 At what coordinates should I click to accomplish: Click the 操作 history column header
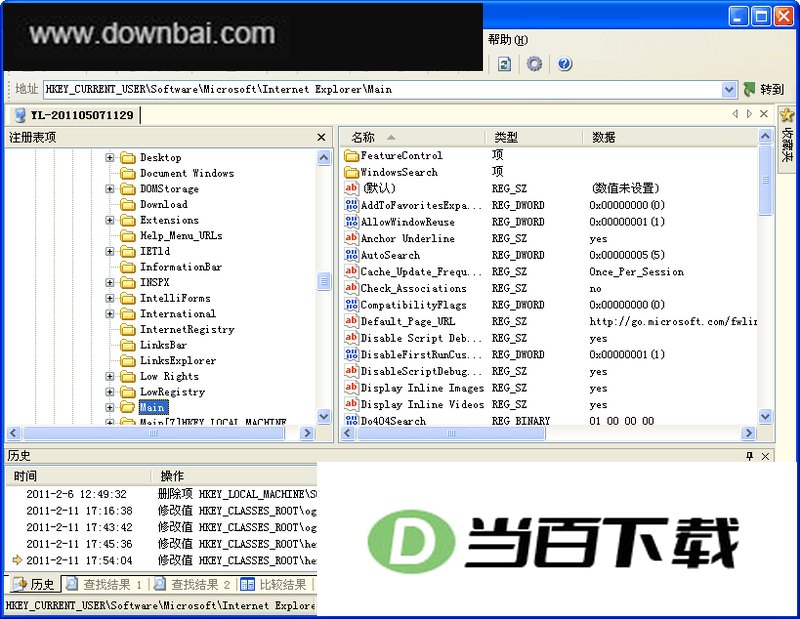pyautogui.click(x=235, y=476)
